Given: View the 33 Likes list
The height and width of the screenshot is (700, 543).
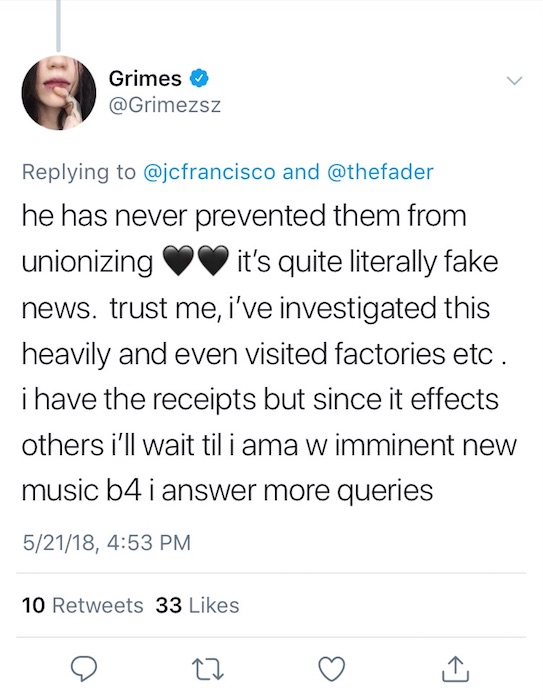Looking at the screenshot, I should [197, 605].
